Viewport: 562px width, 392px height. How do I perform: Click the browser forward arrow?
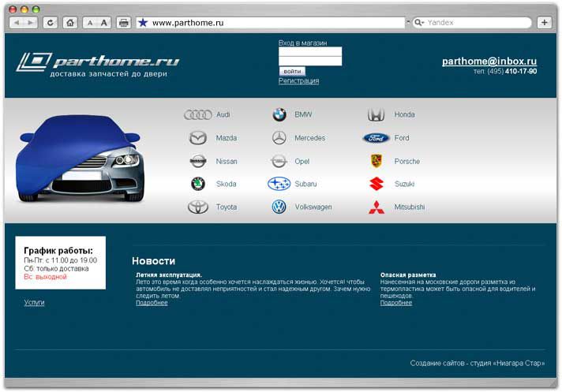31,23
